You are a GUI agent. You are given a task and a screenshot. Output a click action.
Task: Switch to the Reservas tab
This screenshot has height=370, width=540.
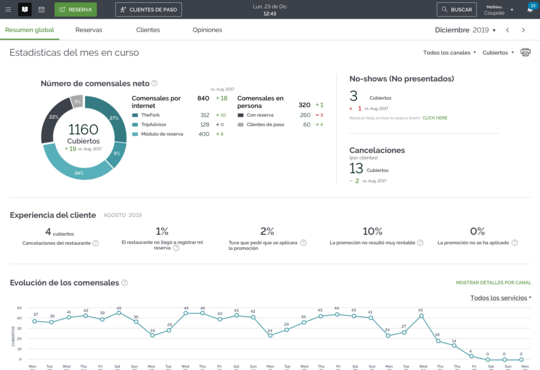[x=89, y=30]
